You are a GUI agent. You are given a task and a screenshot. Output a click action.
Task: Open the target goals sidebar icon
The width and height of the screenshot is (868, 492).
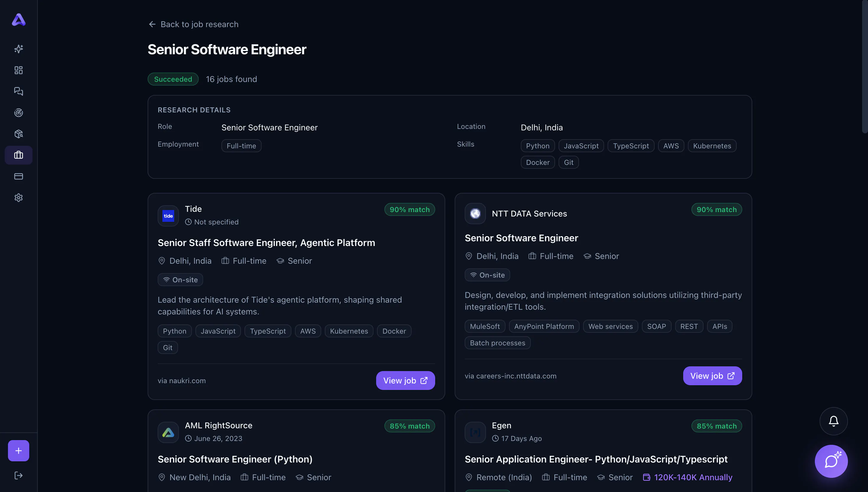click(x=19, y=112)
